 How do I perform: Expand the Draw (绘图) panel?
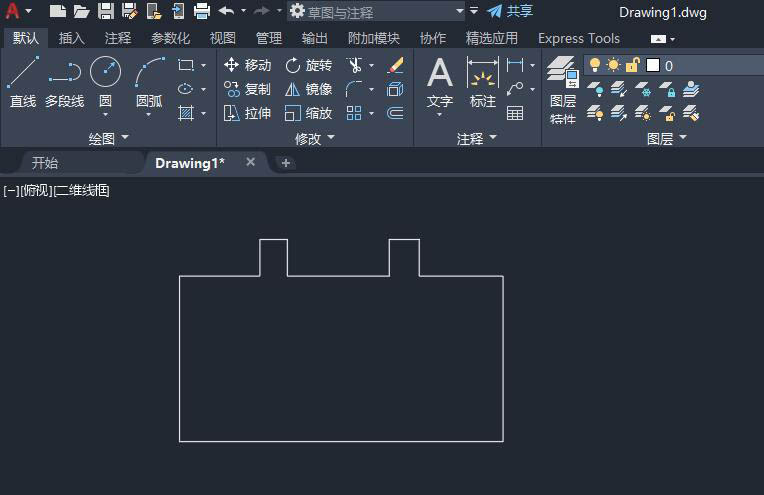click(108, 138)
